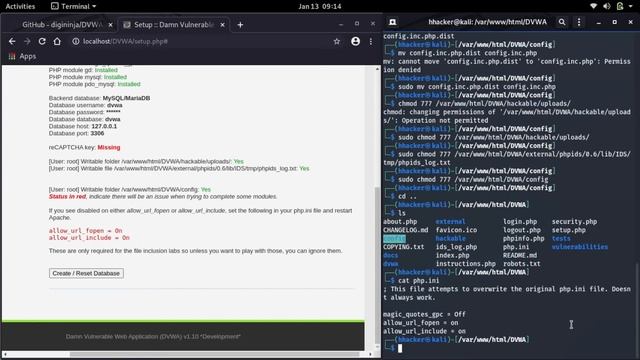This screenshot has height=360, width=640.
Task: Reload the DVWA setup page
Action: [x=42, y=41]
